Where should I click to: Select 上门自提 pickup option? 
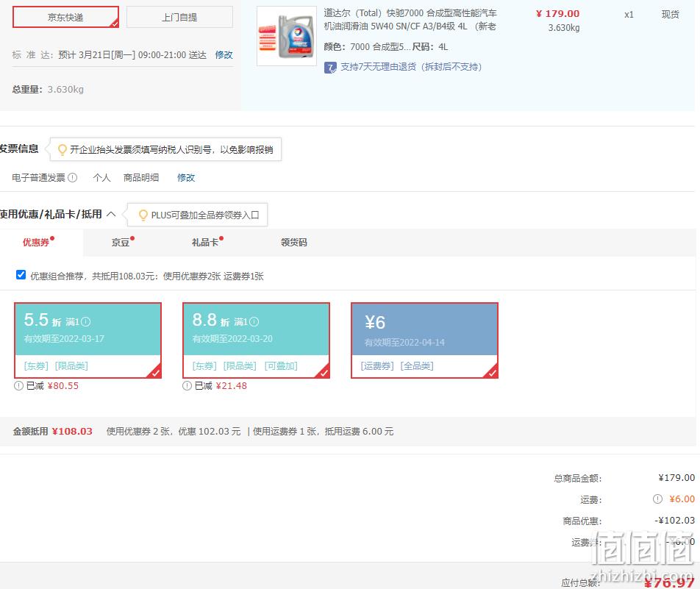point(179,17)
